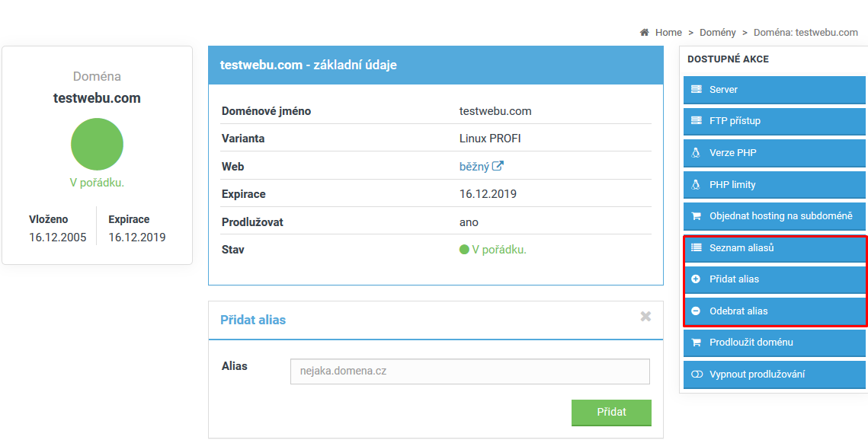868x440 pixels.
Task: Navigate to Home breadcrumb link
Action: (x=668, y=33)
